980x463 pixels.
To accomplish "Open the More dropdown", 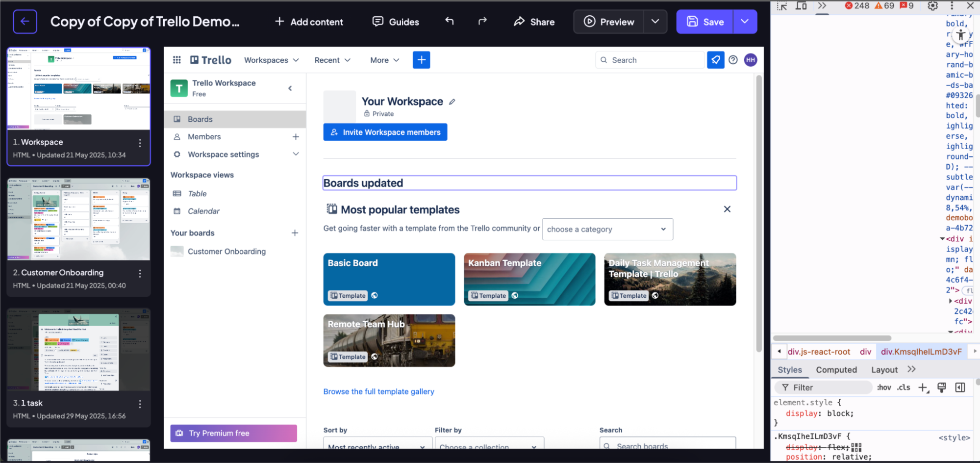I will pos(385,60).
